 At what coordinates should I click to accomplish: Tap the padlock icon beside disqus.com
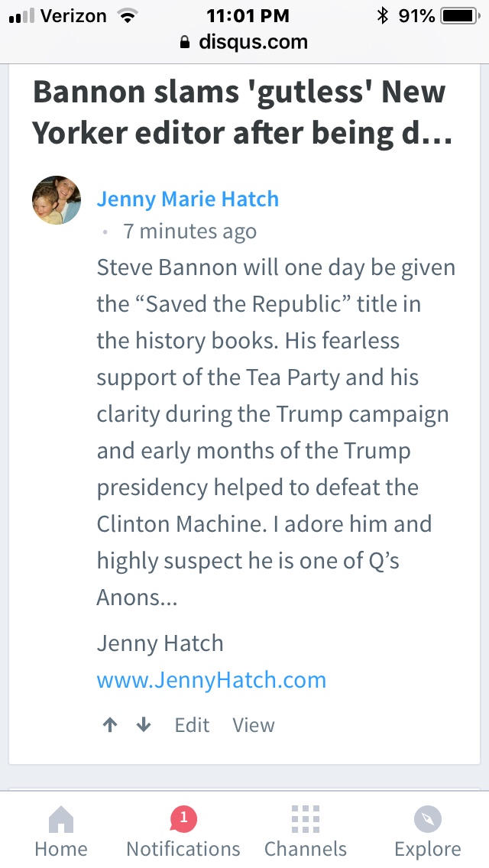[x=184, y=43]
